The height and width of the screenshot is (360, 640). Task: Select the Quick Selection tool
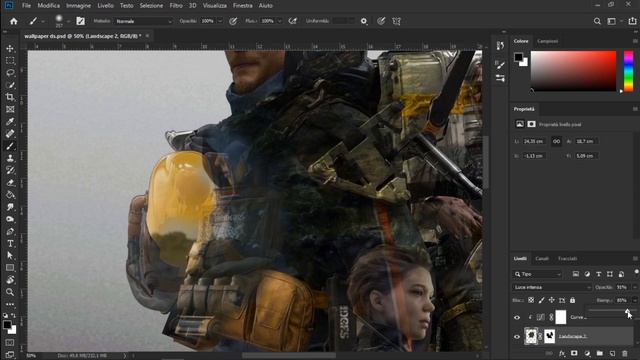[10, 85]
